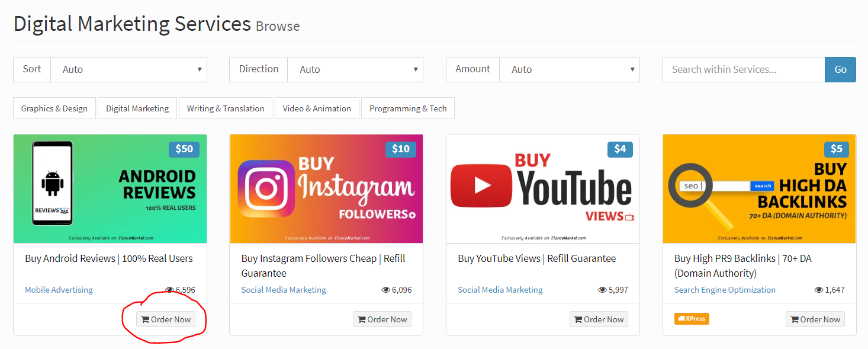Switch to Programming & Tech category

click(408, 108)
